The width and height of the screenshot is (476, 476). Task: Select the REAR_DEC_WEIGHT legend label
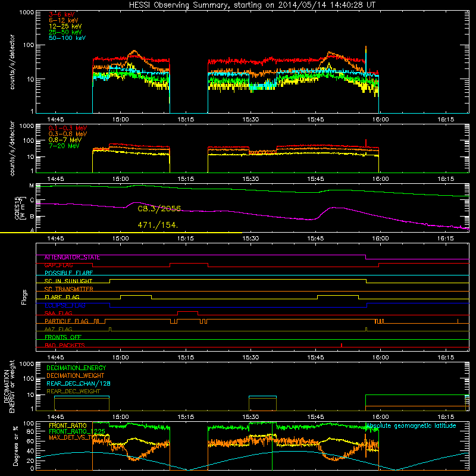[x=73, y=392]
